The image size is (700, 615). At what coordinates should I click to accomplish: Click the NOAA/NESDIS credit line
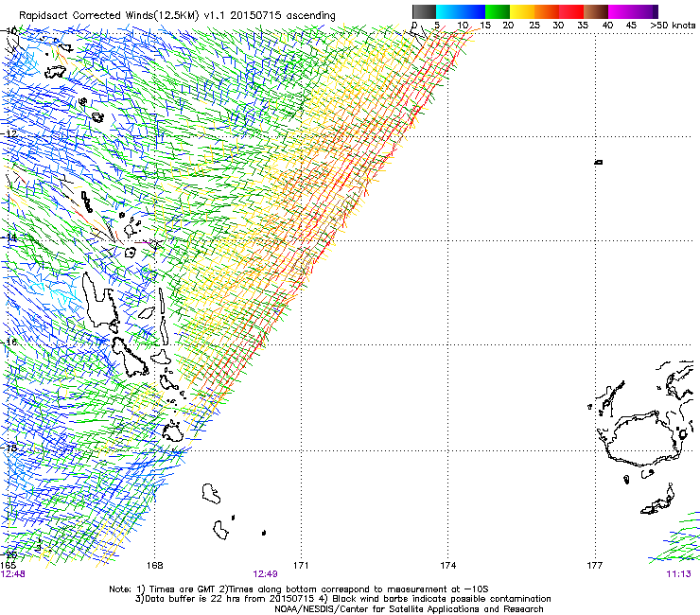click(x=409, y=609)
